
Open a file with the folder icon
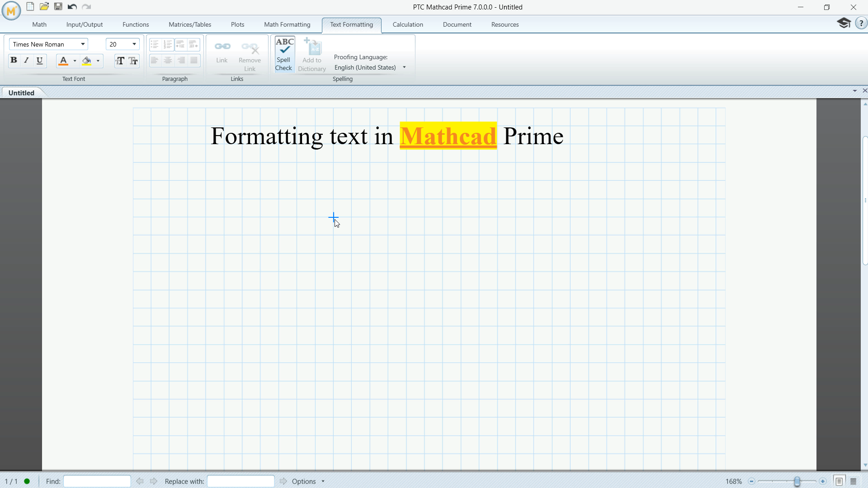click(44, 7)
